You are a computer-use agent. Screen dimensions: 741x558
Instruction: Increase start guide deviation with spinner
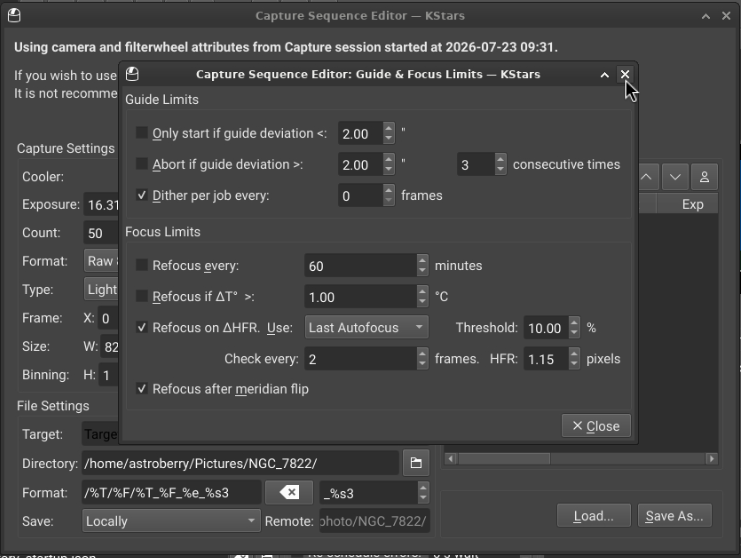tap(388, 128)
